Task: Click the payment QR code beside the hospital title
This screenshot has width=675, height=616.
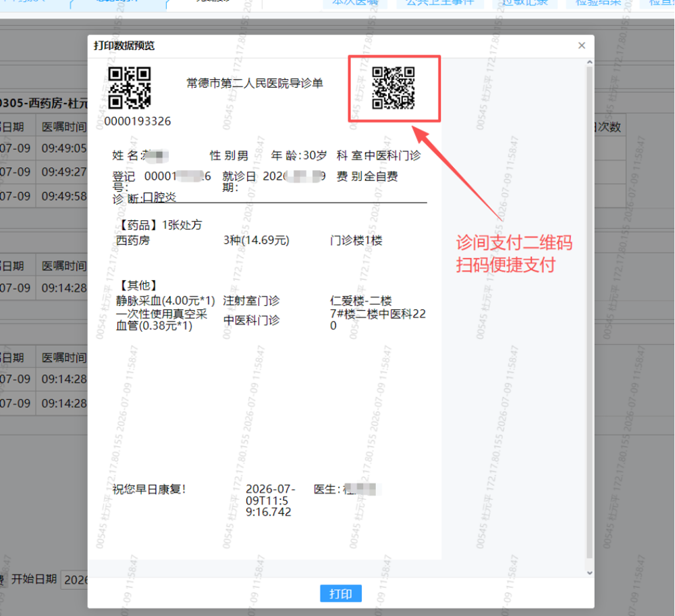Action: click(x=394, y=88)
